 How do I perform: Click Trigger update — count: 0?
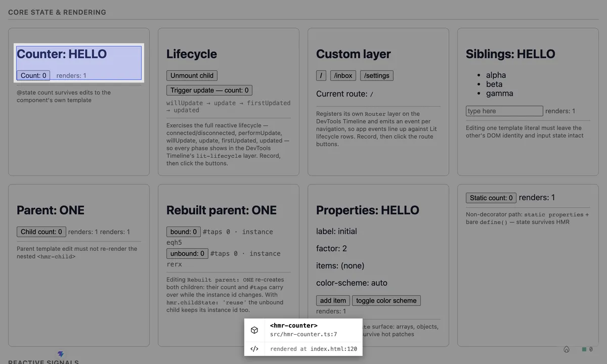[209, 90]
